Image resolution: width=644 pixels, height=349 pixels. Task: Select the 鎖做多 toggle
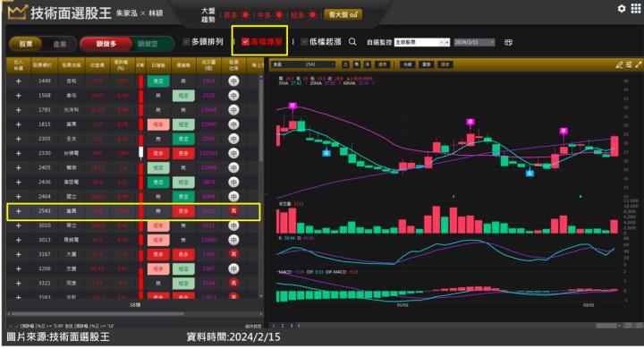tap(106, 44)
